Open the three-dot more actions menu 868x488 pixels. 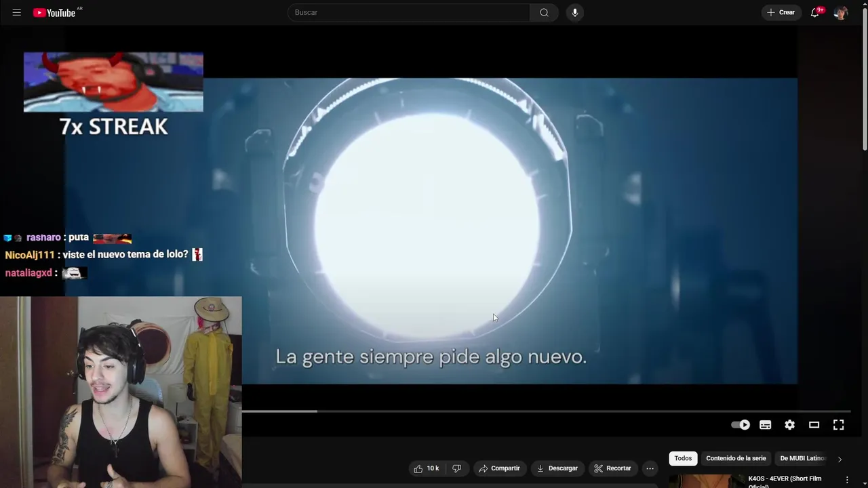(x=650, y=468)
